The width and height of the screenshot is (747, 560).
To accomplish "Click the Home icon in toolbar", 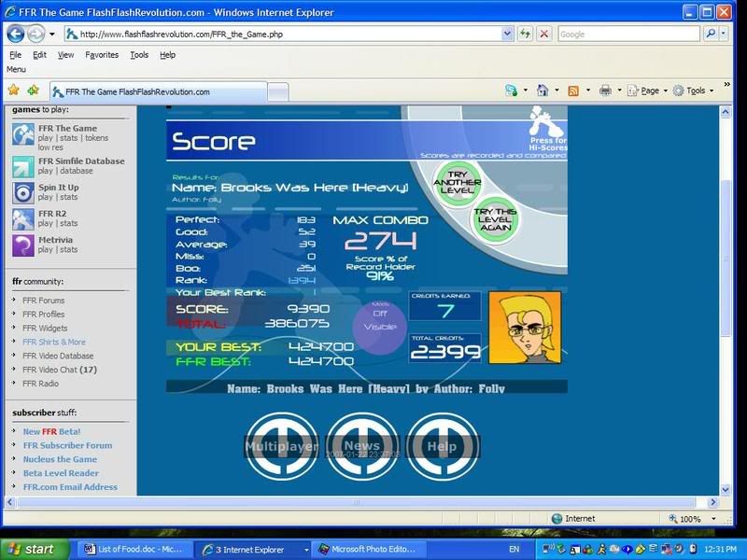I will pos(542,91).
